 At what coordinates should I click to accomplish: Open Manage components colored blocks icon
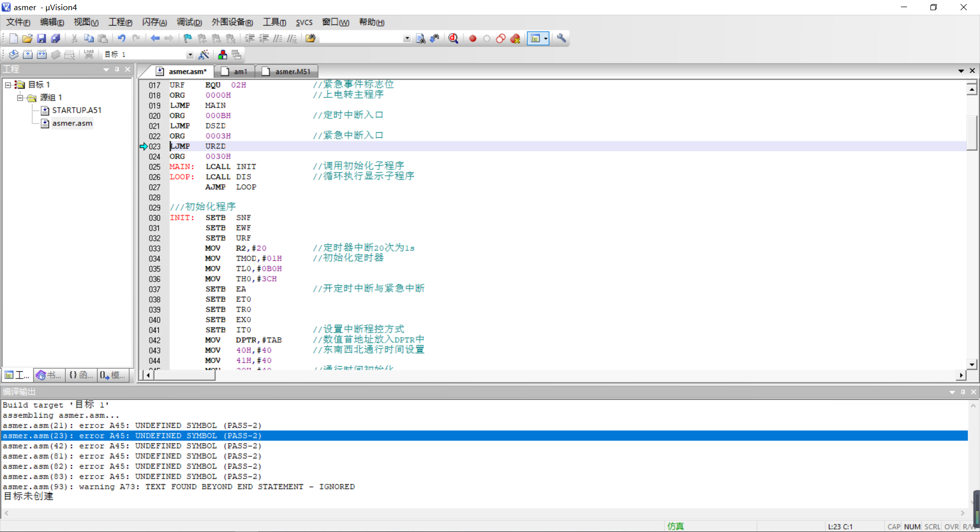pyautogui.click(x=223, y=54)
